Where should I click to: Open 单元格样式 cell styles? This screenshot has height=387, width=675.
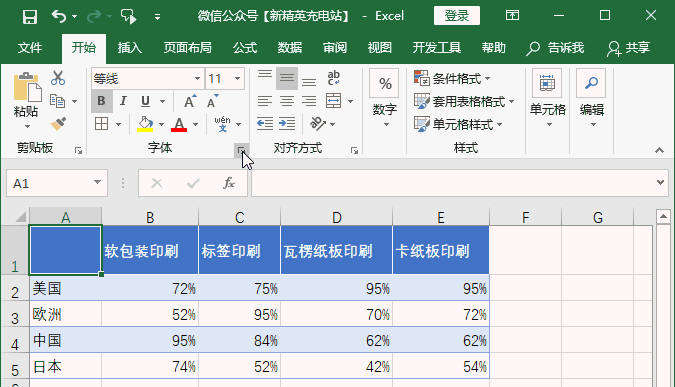[458, 124]
